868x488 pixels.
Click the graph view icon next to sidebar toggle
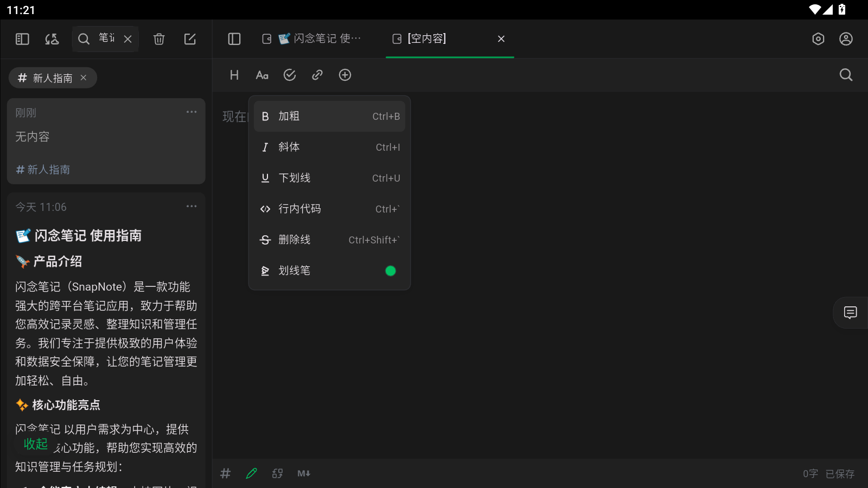click(52, 38)
